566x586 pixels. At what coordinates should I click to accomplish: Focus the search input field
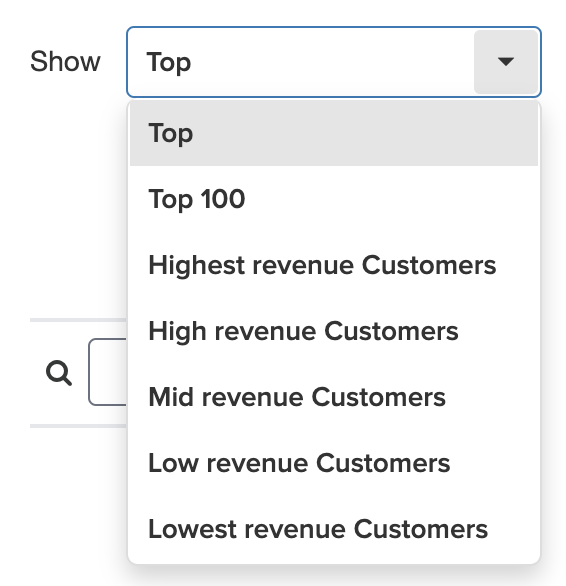coord(108,372)
